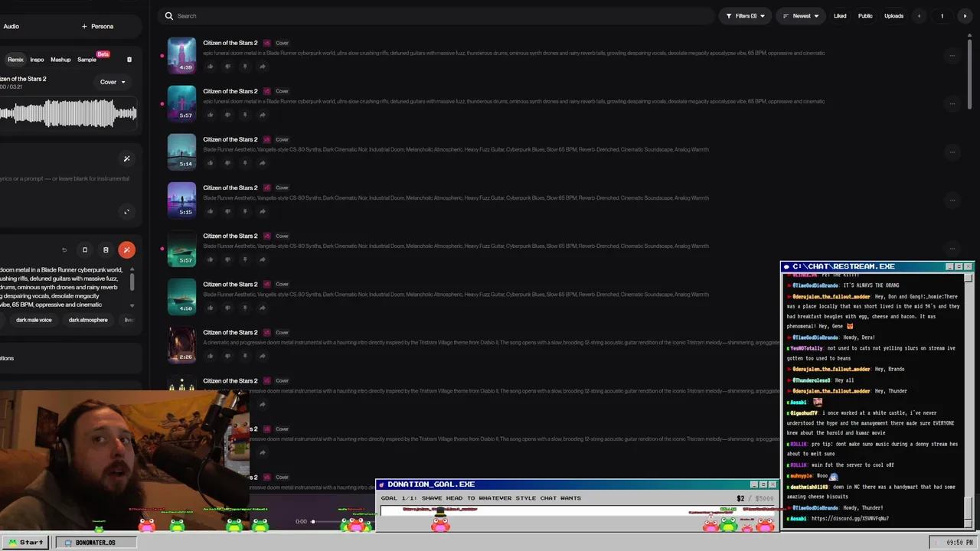Image resolution: width=980 pixels, height=551 pixels.
Task: Open the Cover mode dropdown
Action: (x=113, y=82)
